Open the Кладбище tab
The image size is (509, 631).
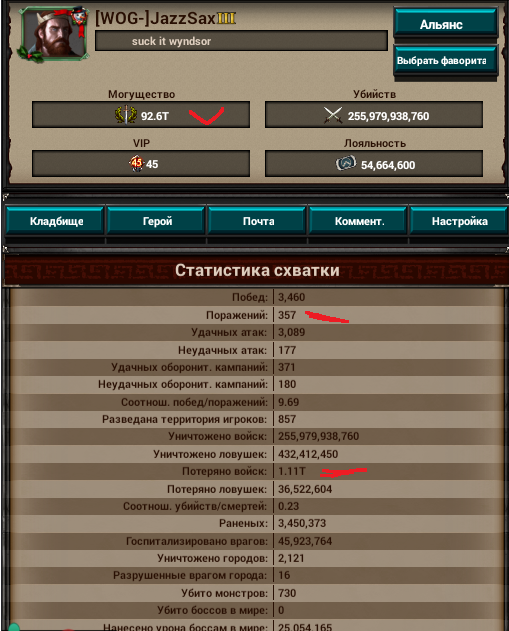(55, 221)
